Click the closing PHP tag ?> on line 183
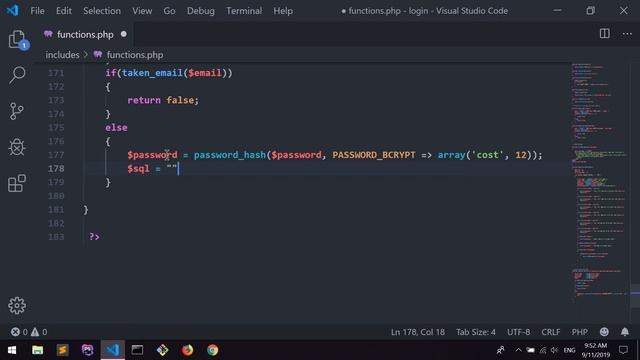The height and width of the screenshot is (360, 640). [x=94, y=237]
